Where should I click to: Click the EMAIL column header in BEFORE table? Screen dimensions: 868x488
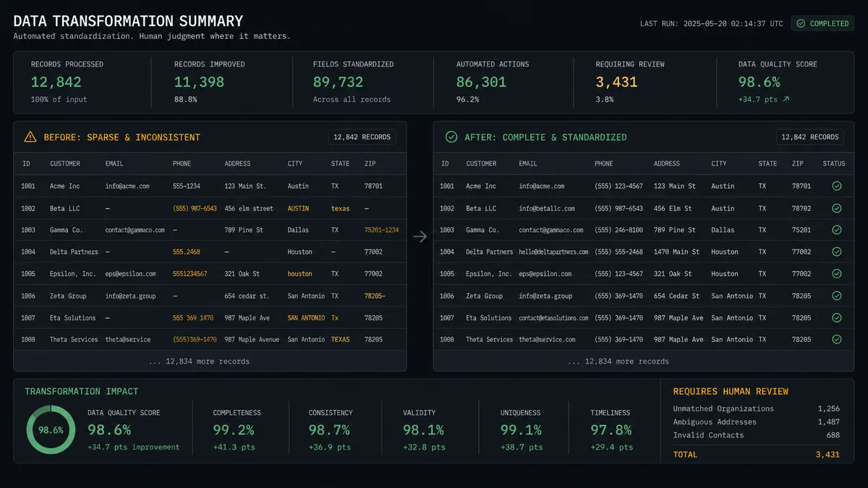114,163
